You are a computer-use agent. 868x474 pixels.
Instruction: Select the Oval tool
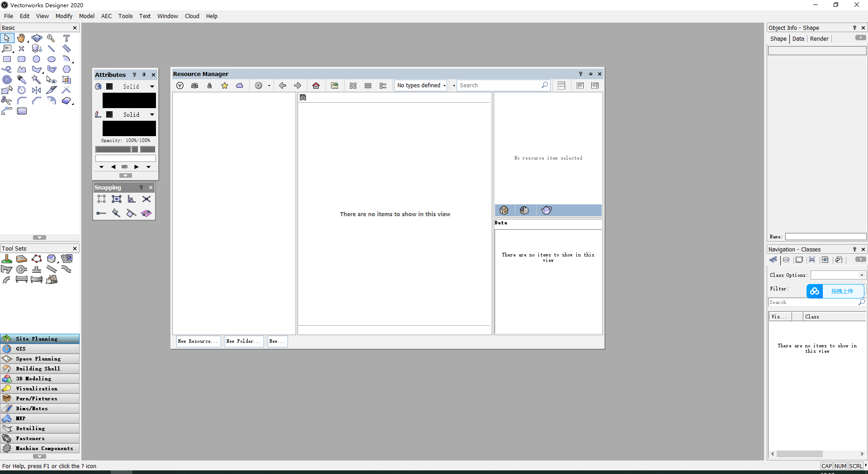[x=52, y=59]
